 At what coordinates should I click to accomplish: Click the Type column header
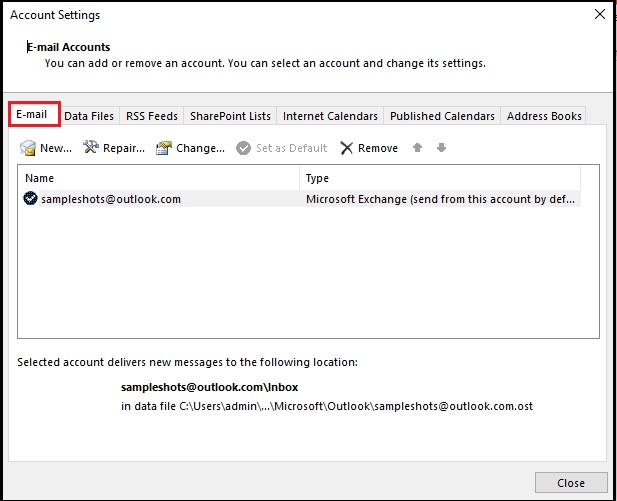tap(440, 178)
